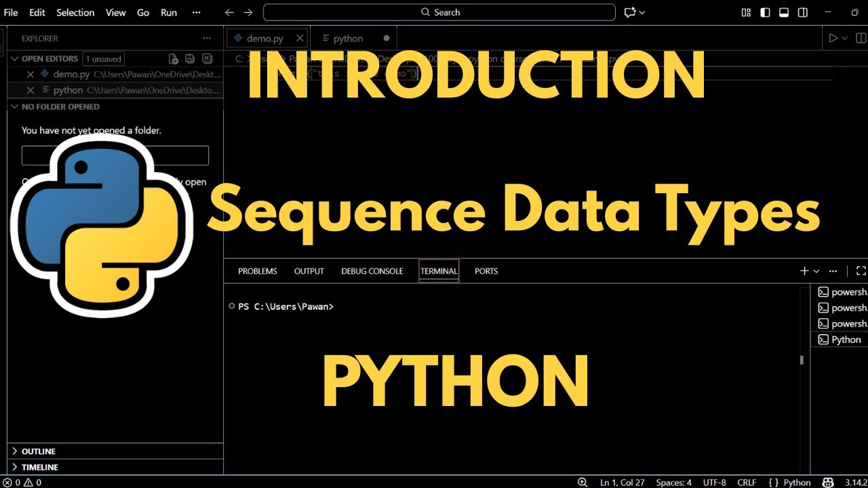
Task: Open the Copilot chat icon
Action: (629, 12)
